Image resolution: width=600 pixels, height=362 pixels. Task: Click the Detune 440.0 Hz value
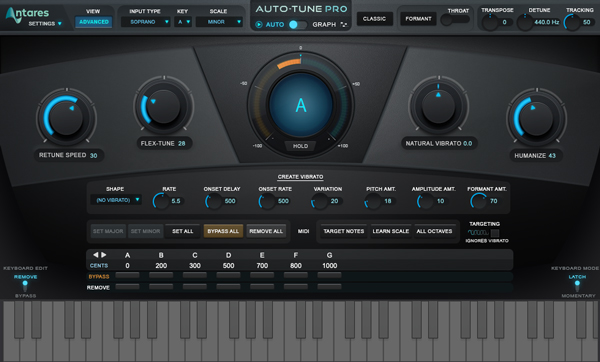[x=546, y=22]
